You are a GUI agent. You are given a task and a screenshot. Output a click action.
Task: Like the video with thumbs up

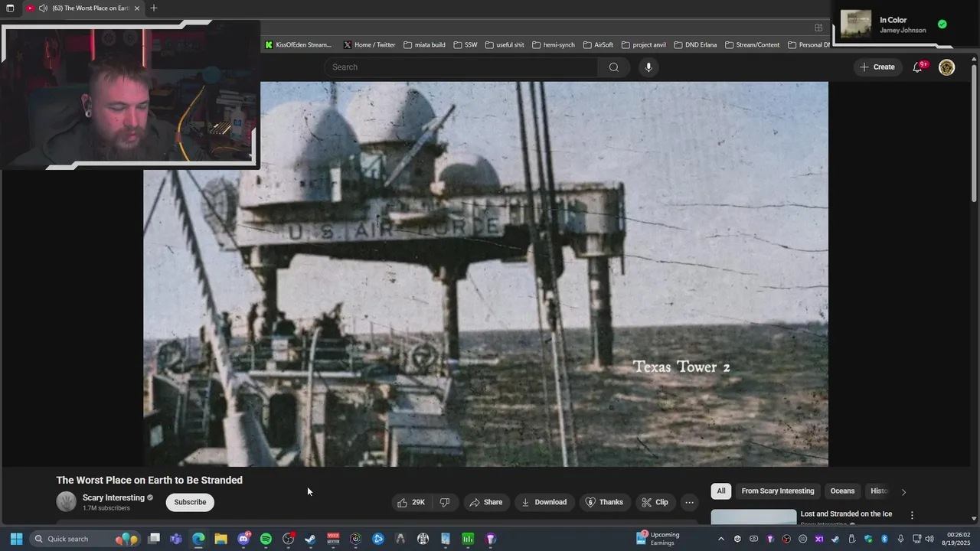pos(411,503)
